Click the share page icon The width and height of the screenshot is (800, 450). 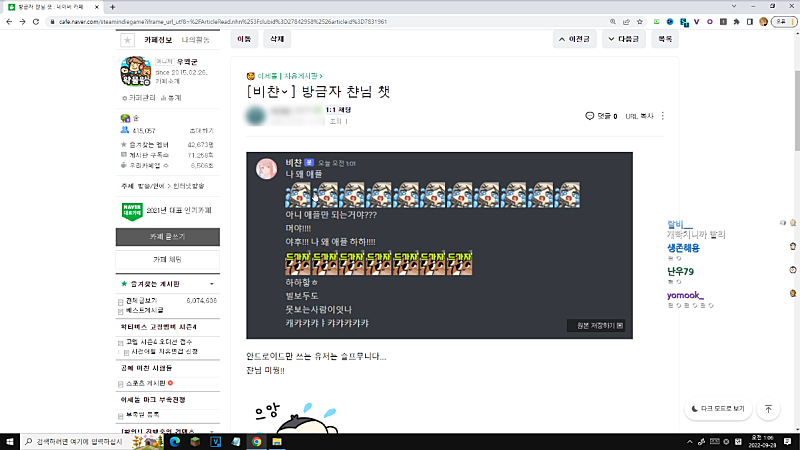click(626, 22)
